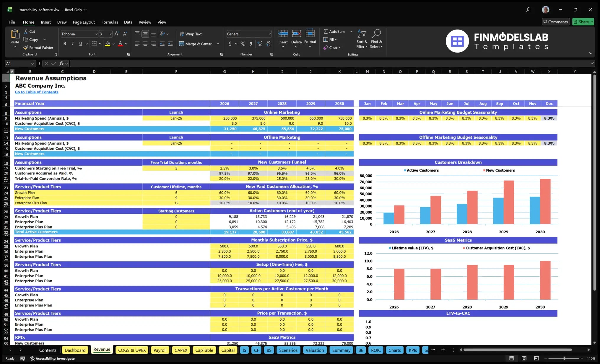Click Merge & Center
This screenshot has height=364, width=600.
(x=195, y=44)
